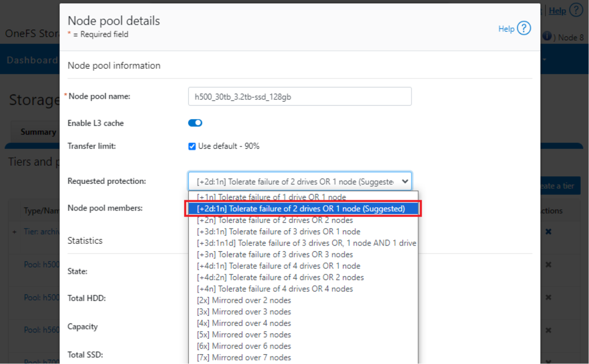Uncheck Use default - 90% transfer limit
Image resolution: width=589 pixels, height=364 pixels.
click(x=192, y=146)
